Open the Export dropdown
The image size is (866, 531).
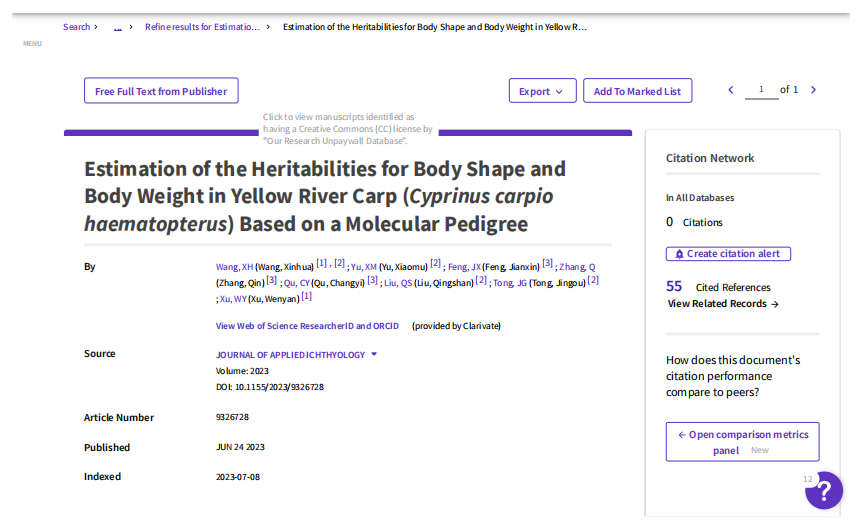(542, 91)
